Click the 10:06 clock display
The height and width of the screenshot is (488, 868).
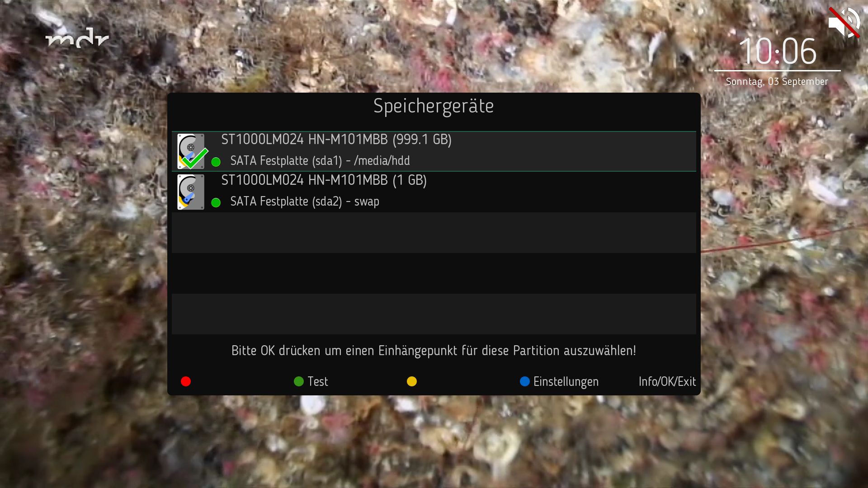click(778, 51)
